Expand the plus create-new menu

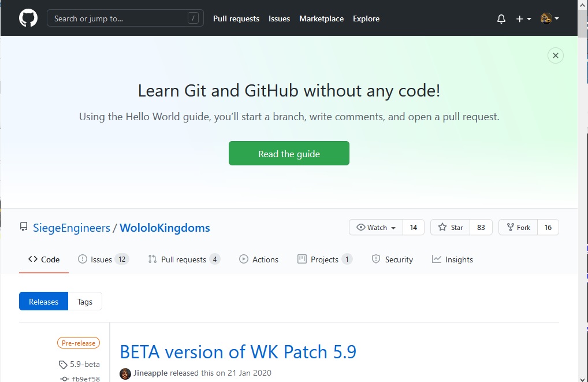point(523,18)
